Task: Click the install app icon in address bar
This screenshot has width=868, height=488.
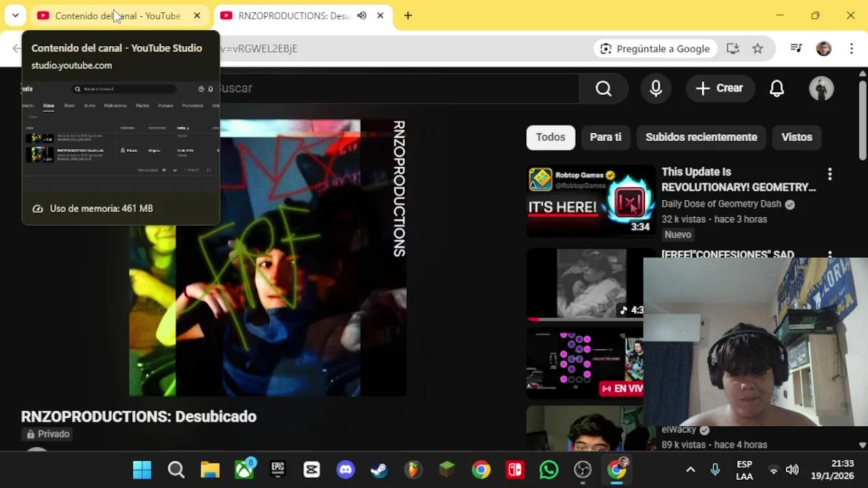Action: coord(733,48)
